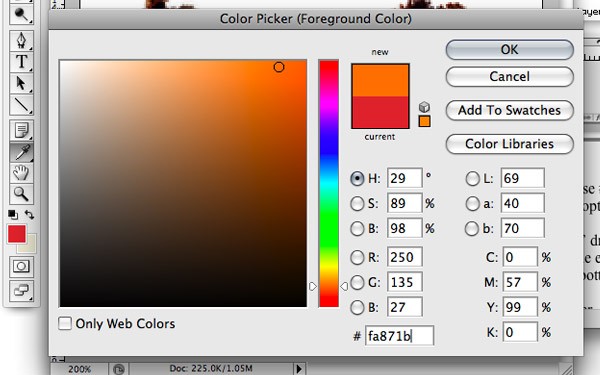
Task: Click the Lab a field 40
Action: (522, 203)
